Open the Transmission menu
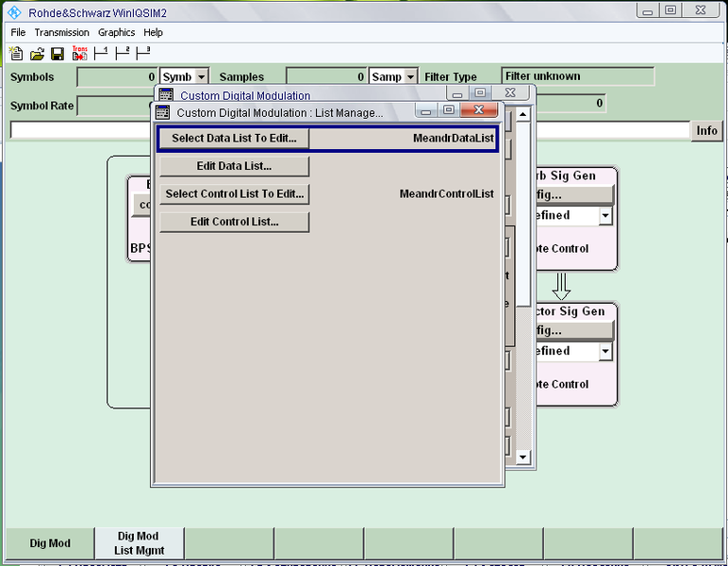The image size is (728, 566). (62, 32)
